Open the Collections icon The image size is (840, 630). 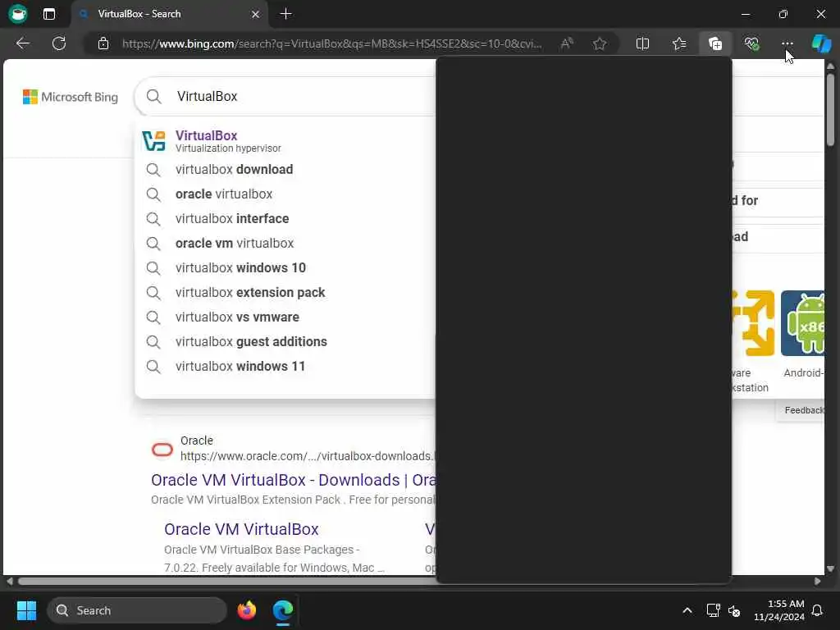point(715,43)
